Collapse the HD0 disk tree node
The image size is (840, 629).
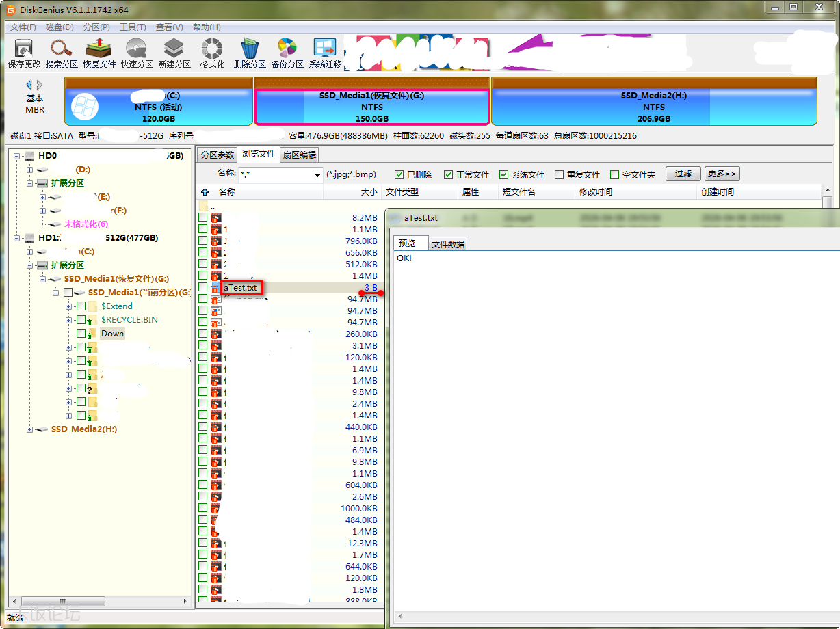[x=17, y=156]
